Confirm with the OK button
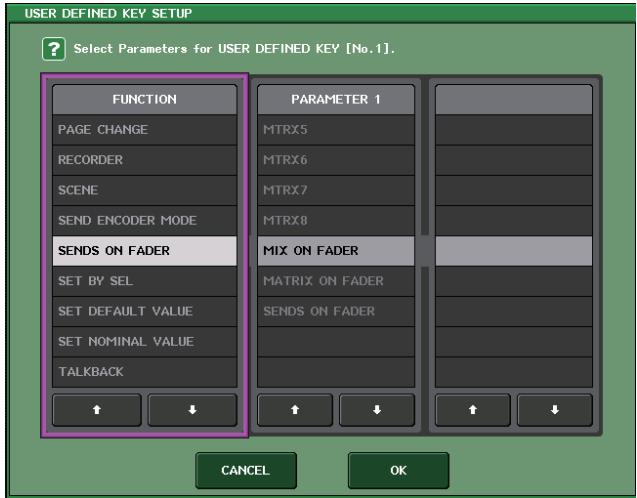Screen dimensions: 637x498 pyautogui.click(x=399, y=470)
